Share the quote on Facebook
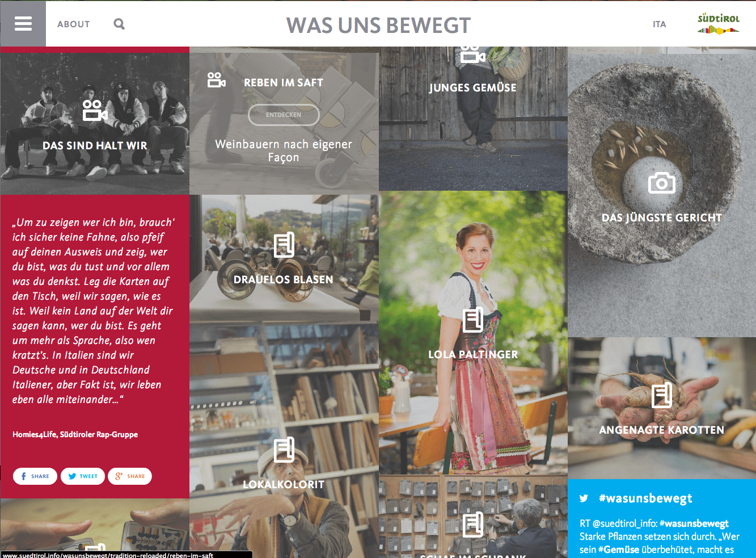The height and width of the screenshot is (558, 756). pos(35,476)
